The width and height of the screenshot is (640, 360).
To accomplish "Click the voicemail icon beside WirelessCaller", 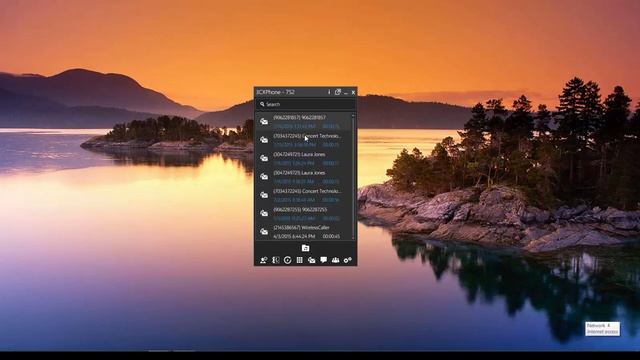I will coord(264,232).
